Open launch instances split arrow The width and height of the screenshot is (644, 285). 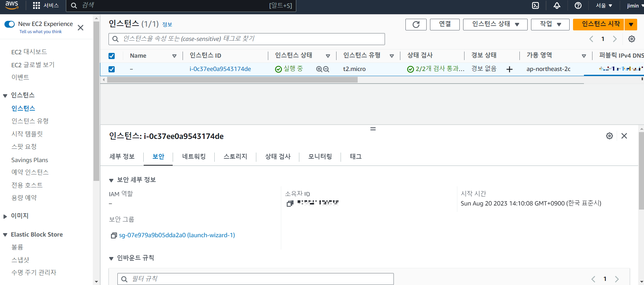pos(631,24)
